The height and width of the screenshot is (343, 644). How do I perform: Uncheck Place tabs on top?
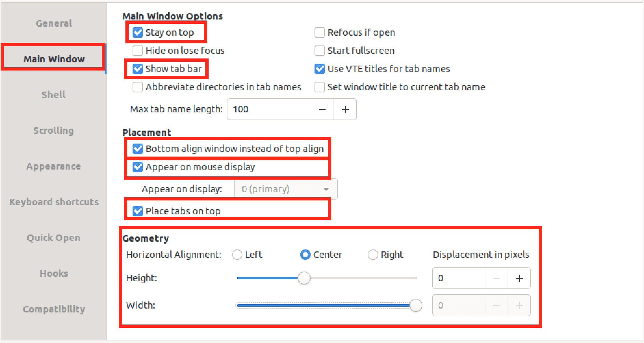tap(138, 211)
